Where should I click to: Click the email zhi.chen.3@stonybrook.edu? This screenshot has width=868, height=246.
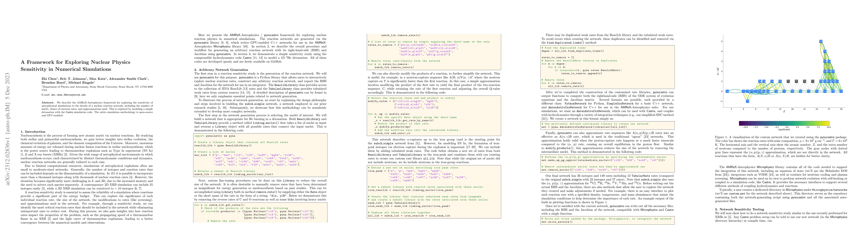pos(68,95)
